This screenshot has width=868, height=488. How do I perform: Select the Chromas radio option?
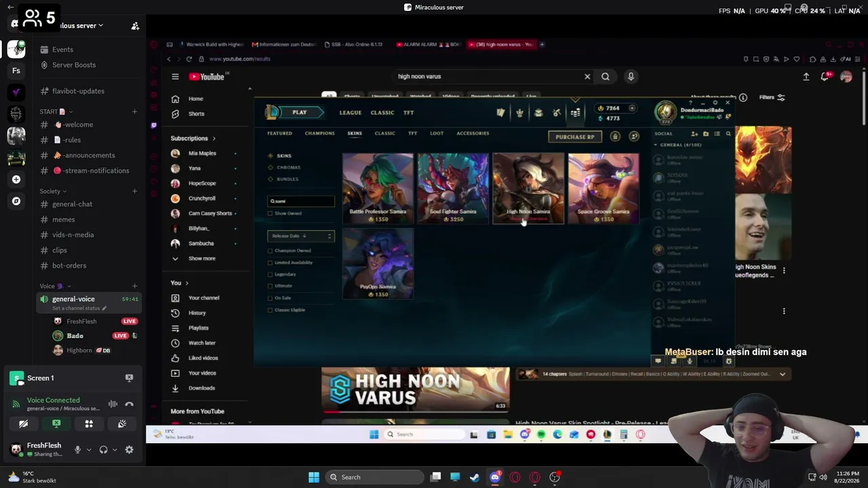pos(271,167)
